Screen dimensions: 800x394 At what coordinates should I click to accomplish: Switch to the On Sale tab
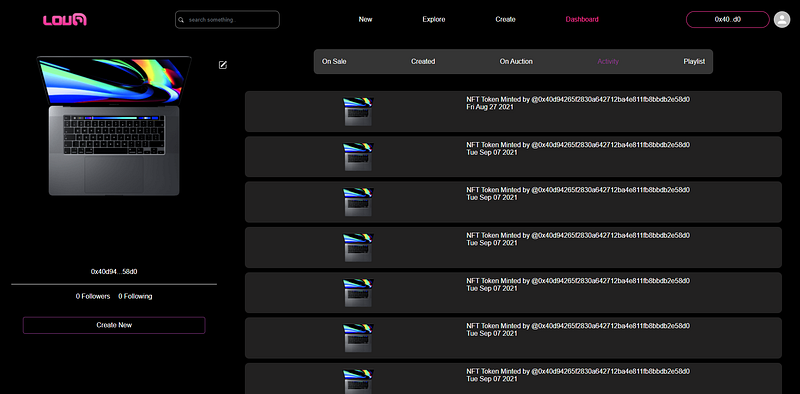[x=334, y=61]
